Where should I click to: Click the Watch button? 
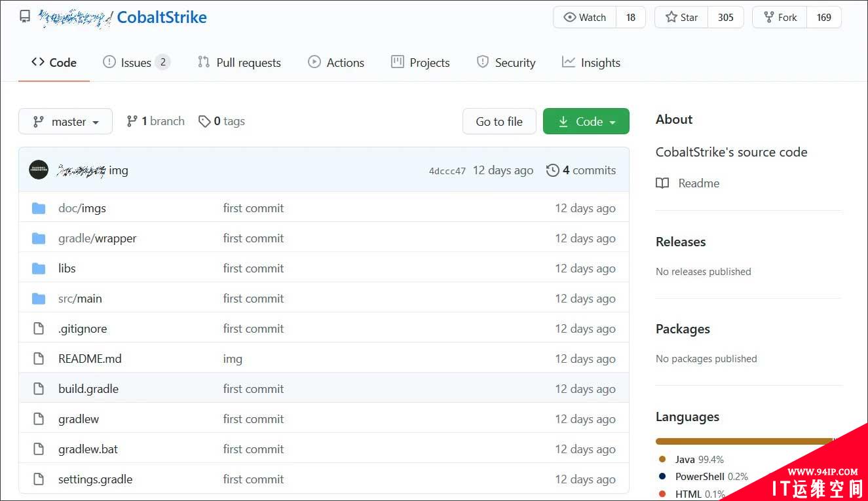585,18
